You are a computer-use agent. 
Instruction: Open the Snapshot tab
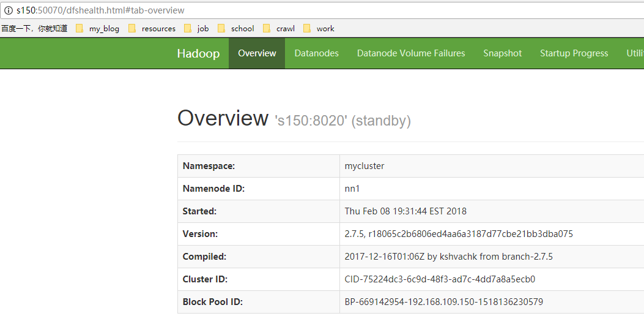click(502, 53)
